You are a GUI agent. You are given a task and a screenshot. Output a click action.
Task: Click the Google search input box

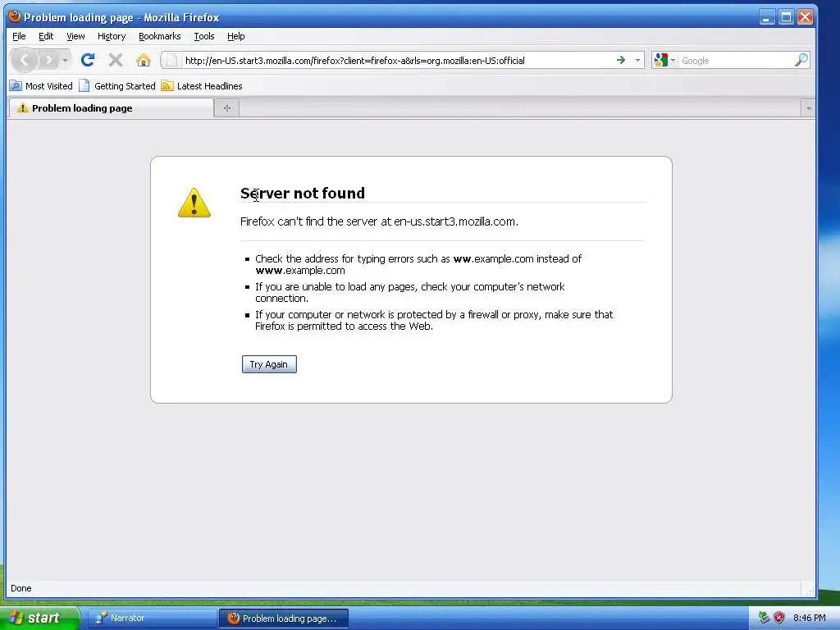(736, 61)
